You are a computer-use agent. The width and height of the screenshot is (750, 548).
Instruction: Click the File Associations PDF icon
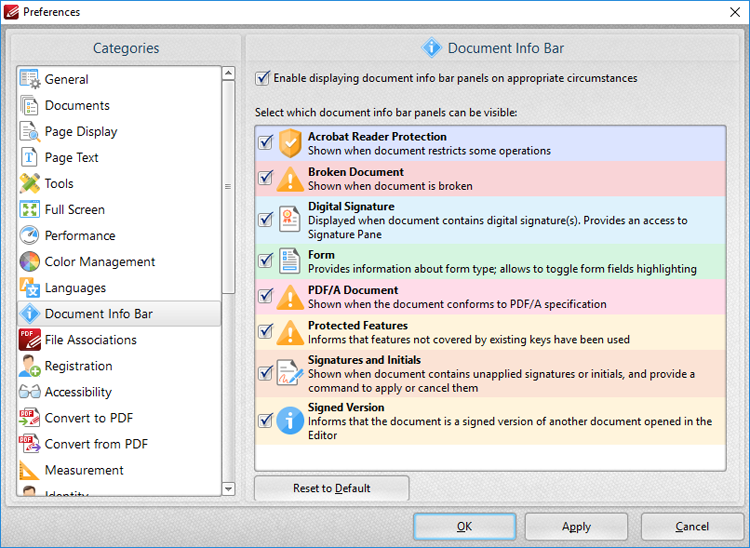tap(30, 340)
